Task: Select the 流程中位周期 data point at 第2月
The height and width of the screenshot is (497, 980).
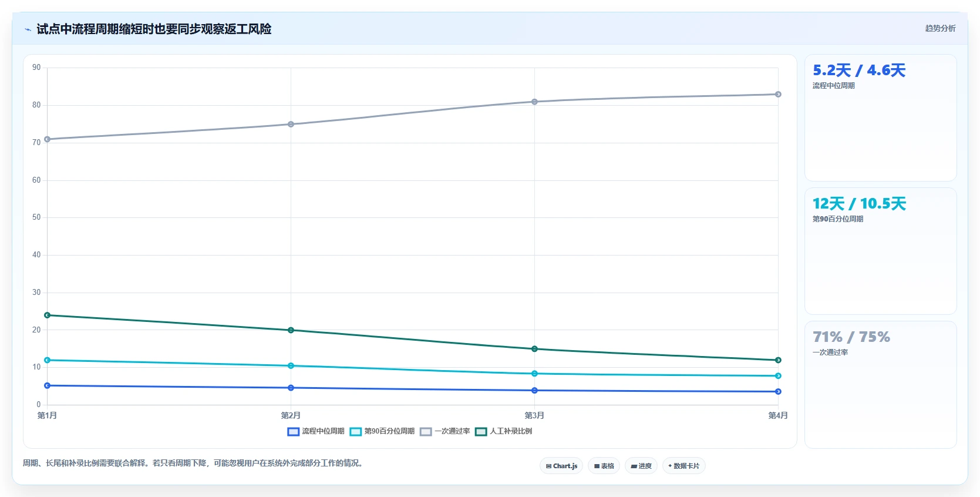Action: point(291,388)
